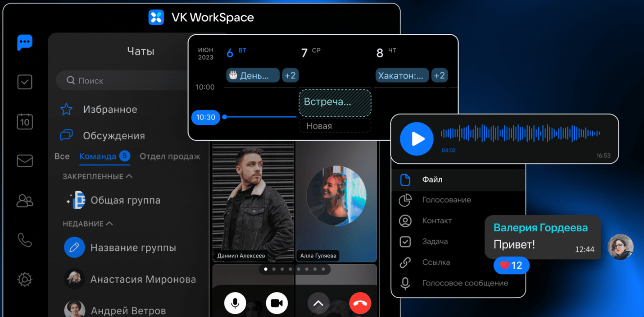Open the Calendar icon in sidebar
This screenshot has height=317, width=644.
24,121
